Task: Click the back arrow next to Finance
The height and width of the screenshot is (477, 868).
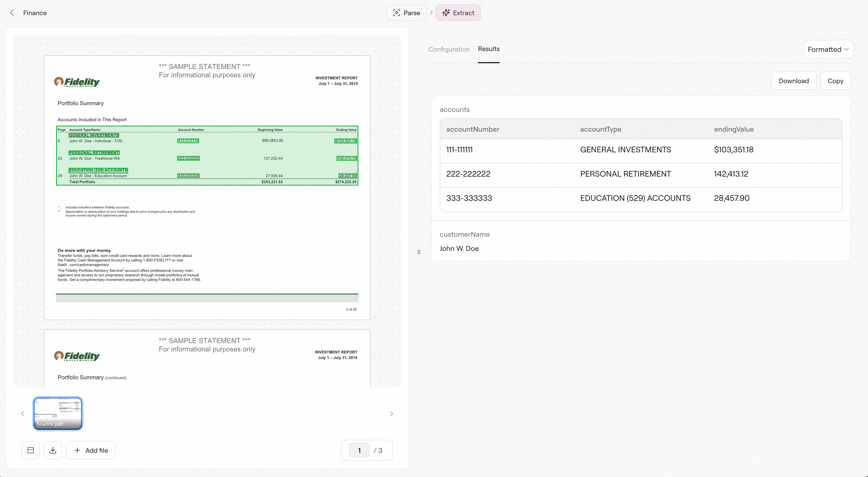Action: pyautogui.click(x=12, y=13)
